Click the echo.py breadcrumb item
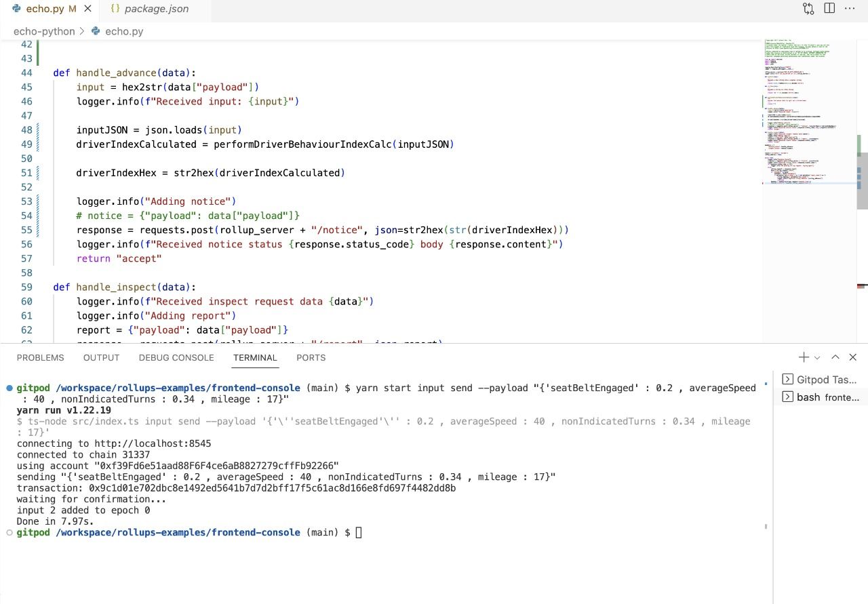Image resolution: width=868 pixels, height=604 pixels. tap(124, 31)
